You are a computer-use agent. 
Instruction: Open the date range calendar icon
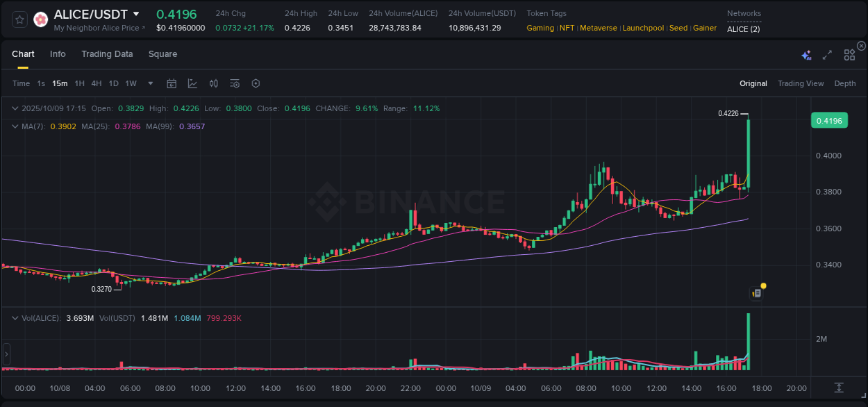click(172, 83)
